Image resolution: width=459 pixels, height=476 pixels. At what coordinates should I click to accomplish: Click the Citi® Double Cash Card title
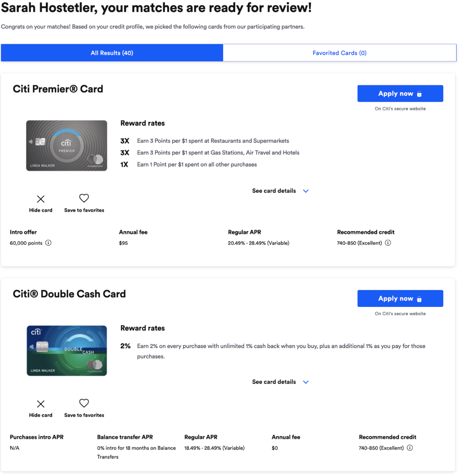[x=69, y=294]
